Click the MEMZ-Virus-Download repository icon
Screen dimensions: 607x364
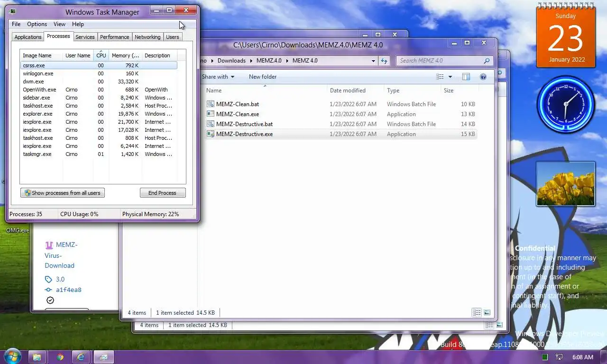(x=49, y=245)
